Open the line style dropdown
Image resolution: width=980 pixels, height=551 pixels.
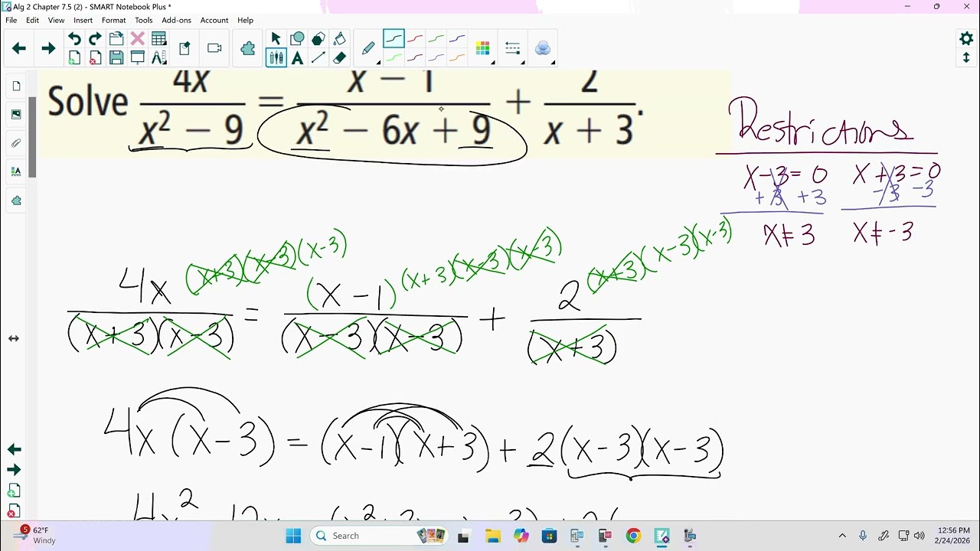tap(513, 49)
